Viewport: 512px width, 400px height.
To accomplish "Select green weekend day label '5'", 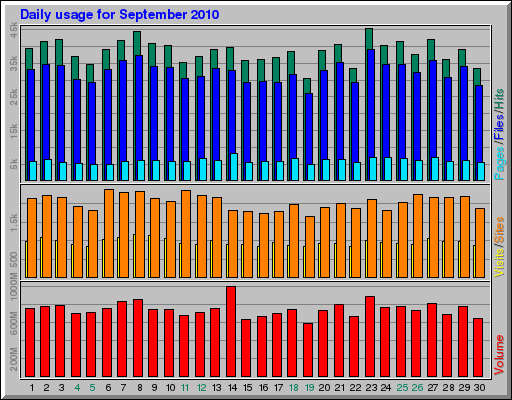I will coord(92,388).
